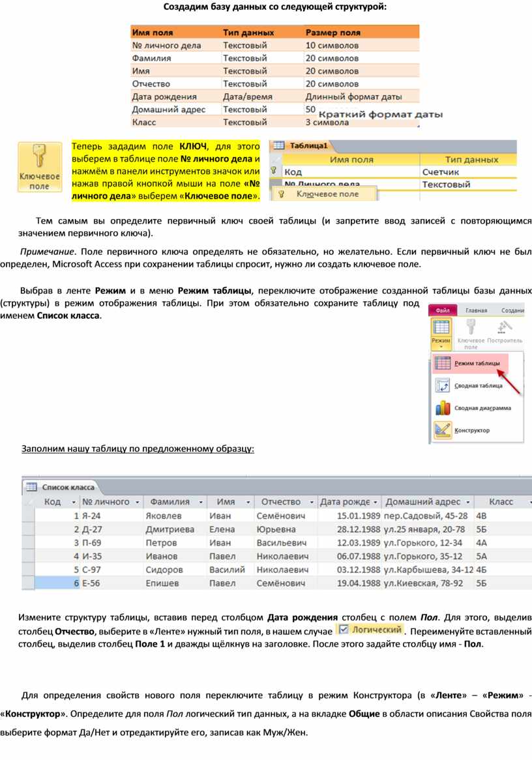Open the Домашний адрес column dropdown arrow
This screenshot has height=760, width=532.
(x=467, y=502)
